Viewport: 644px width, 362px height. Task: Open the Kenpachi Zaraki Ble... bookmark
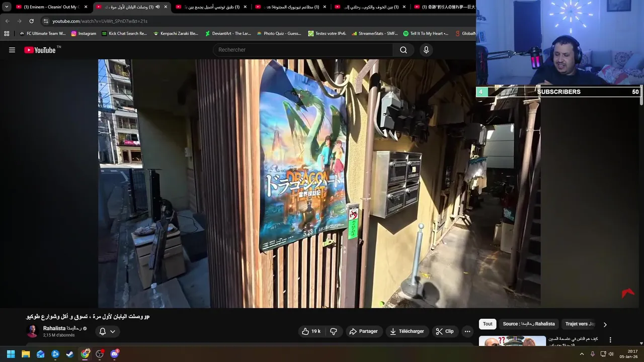tap(176, 34)
